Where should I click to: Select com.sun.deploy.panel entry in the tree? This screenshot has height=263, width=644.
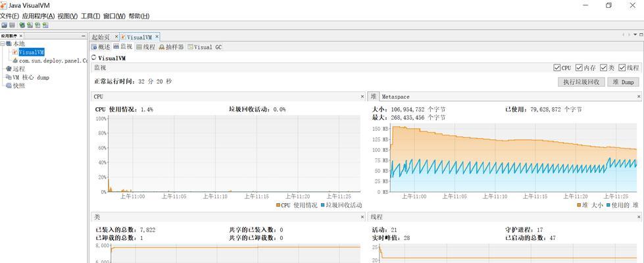[x=53, y=60]
